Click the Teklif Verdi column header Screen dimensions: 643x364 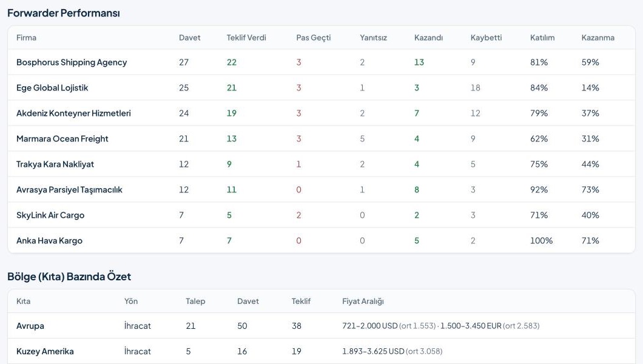click(x=246, y=38)
